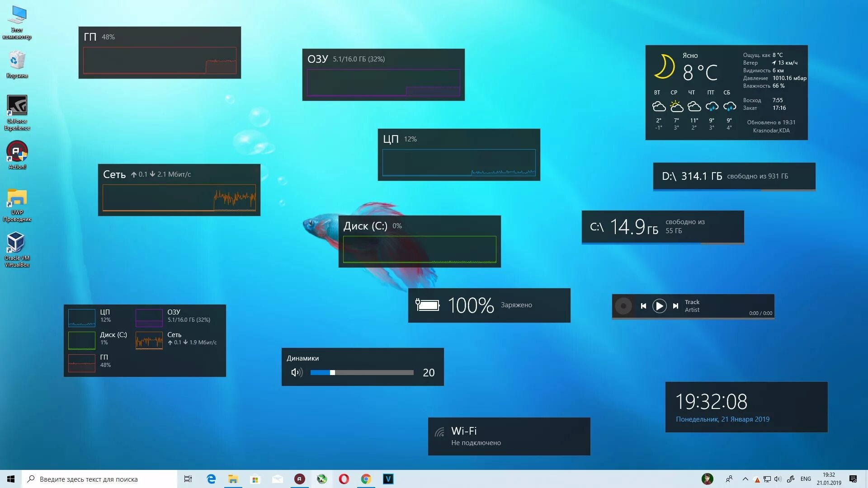Open Opera browser from taskbar
The width and height of the screenshot is (868, 488).
(x=344, y=479)
